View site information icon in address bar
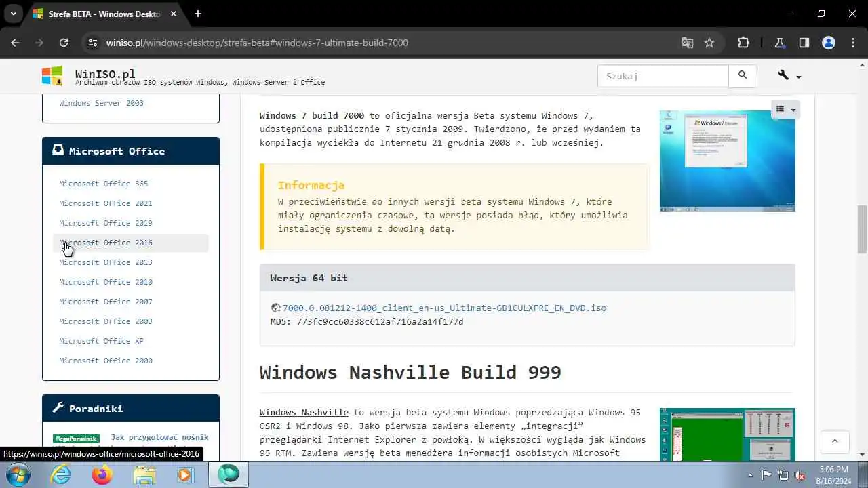The height and width of the screenshot is (488, 868). 94,43
